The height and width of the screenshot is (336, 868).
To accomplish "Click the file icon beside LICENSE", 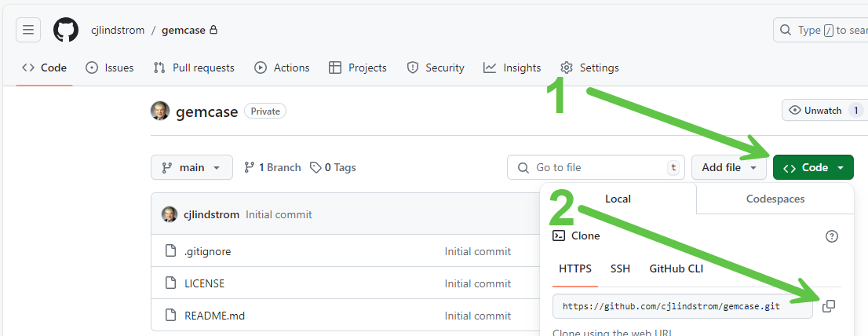I will (x=171, y=283).
